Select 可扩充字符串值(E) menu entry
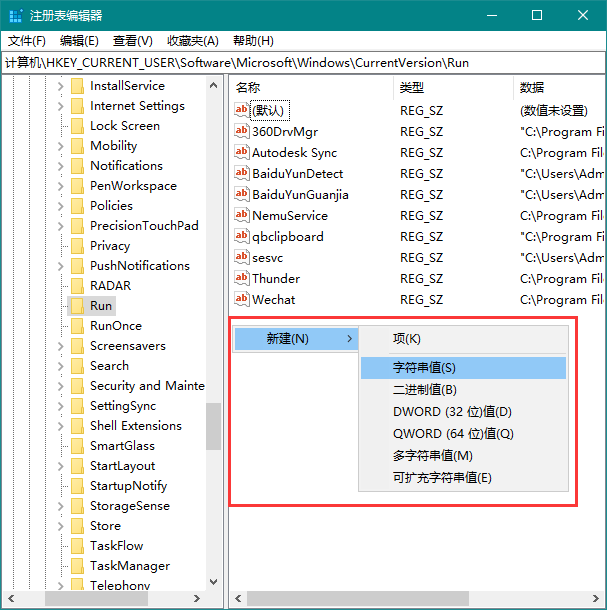Image resolution: width=607 pixels, height=610 pixels. click(x=463, y=478)
